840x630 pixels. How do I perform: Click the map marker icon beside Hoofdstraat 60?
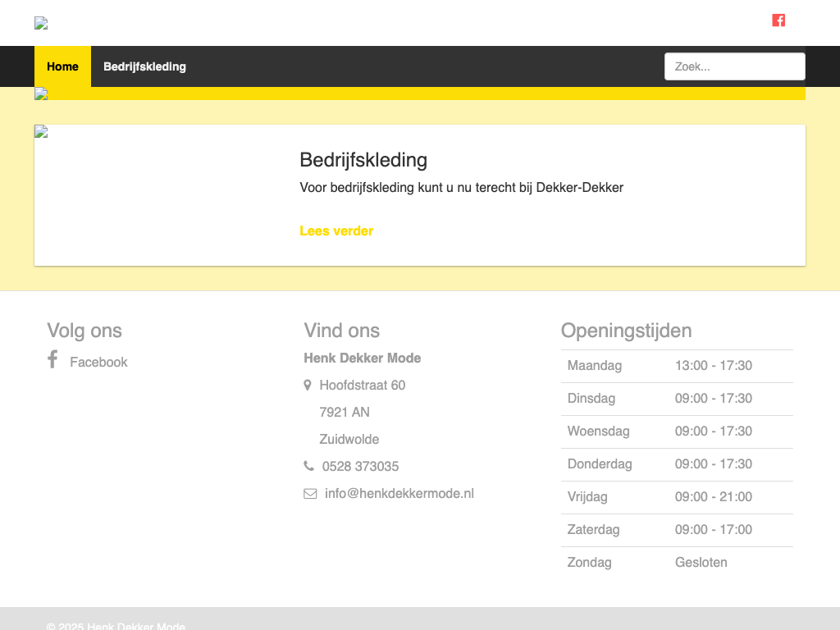coord(308,386)
